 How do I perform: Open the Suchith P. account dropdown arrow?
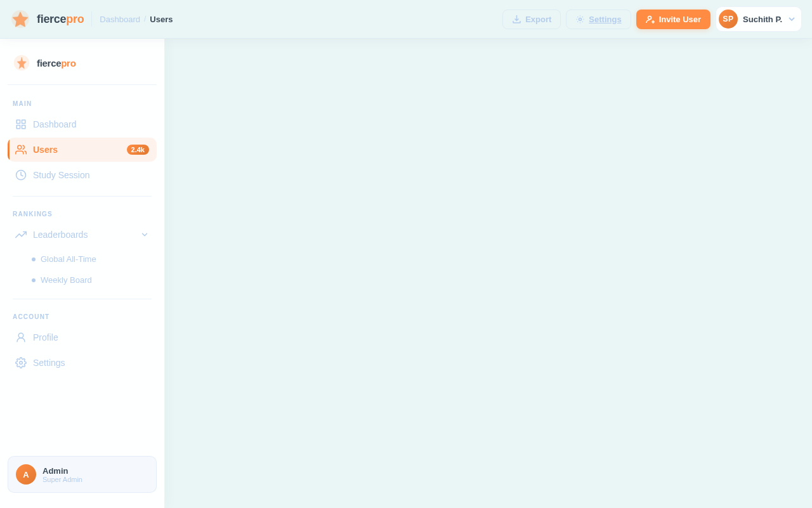pos(792,19)
